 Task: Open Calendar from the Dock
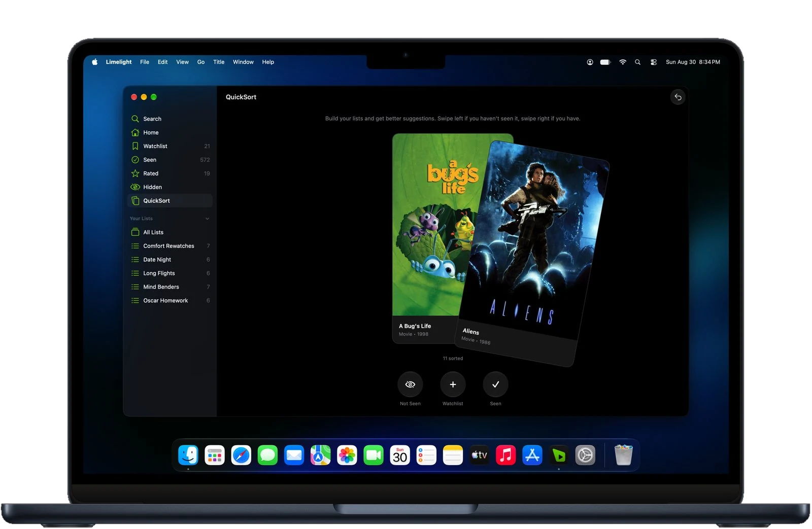click(400, 455)
